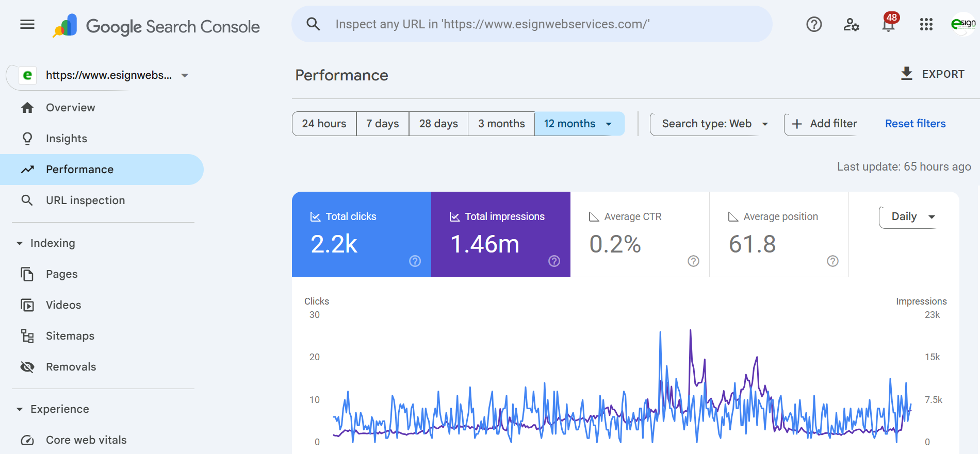The width and height of the screenshot is (980, 454).
Task: Click the EXPORT button
Action: tap(933, 74)
